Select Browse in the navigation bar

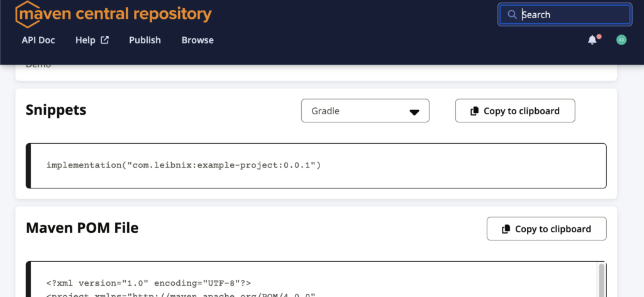pos(197,40)
